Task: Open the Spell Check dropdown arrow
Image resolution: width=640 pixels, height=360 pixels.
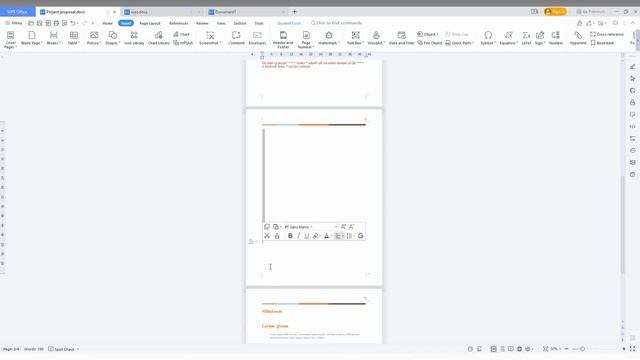Action: pos(78,349)
